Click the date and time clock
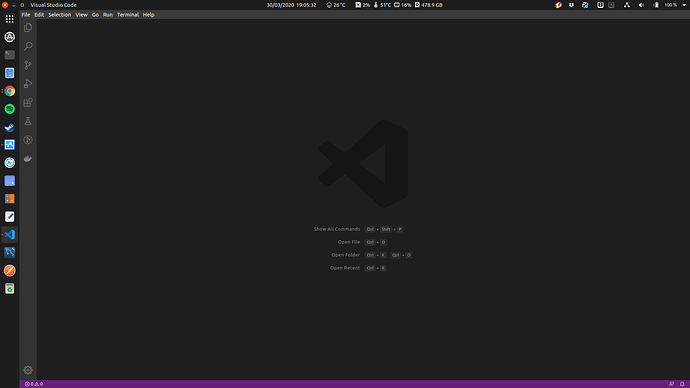The height and width of the screenshot is (388, 690). point(291,5)
